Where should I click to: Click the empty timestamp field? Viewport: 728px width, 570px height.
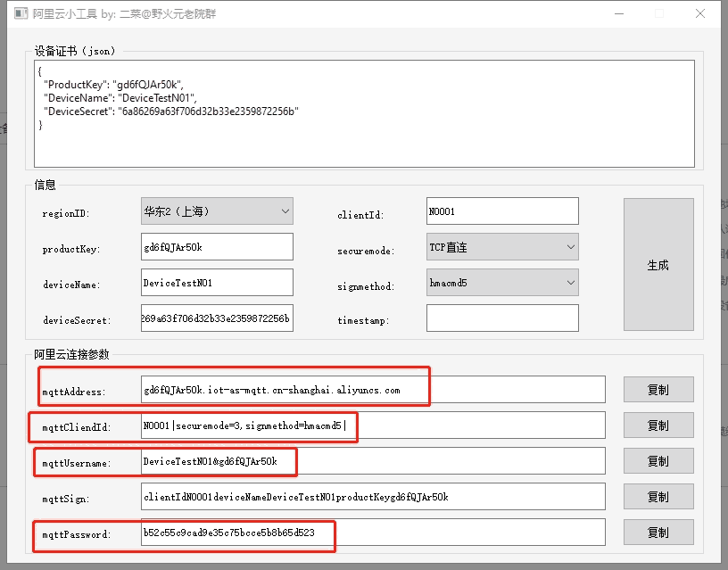pyautogui.click(x=502, y=318)
